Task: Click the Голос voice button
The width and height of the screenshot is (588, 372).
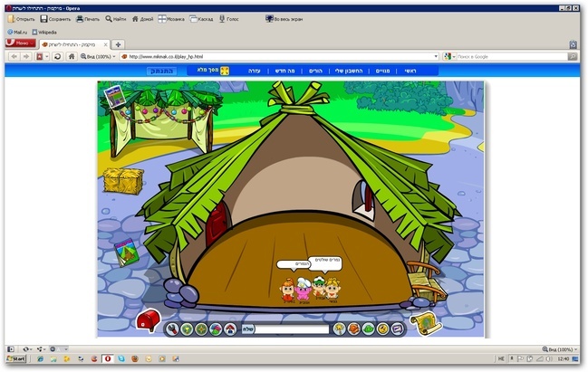Action: pyautogui.click(x=228, y=19)
